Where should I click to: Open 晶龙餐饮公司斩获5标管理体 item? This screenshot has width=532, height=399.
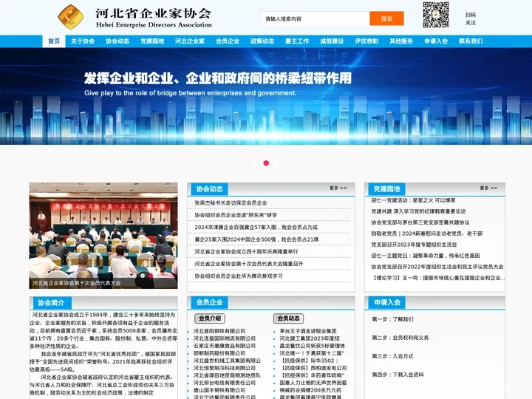[x=312, y=346]
